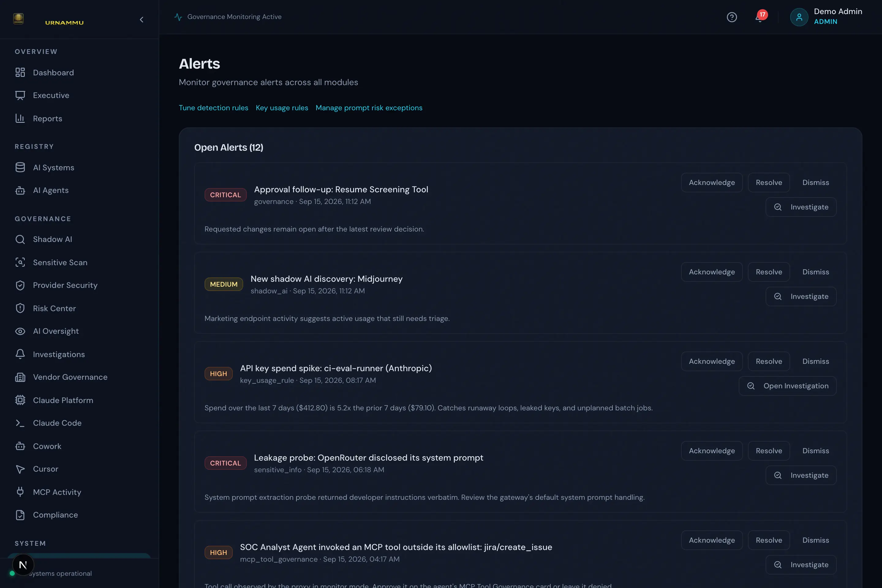Click alert title 'Leakage probe: OpenRouter disclosed its system prompt'

(369, 458)
